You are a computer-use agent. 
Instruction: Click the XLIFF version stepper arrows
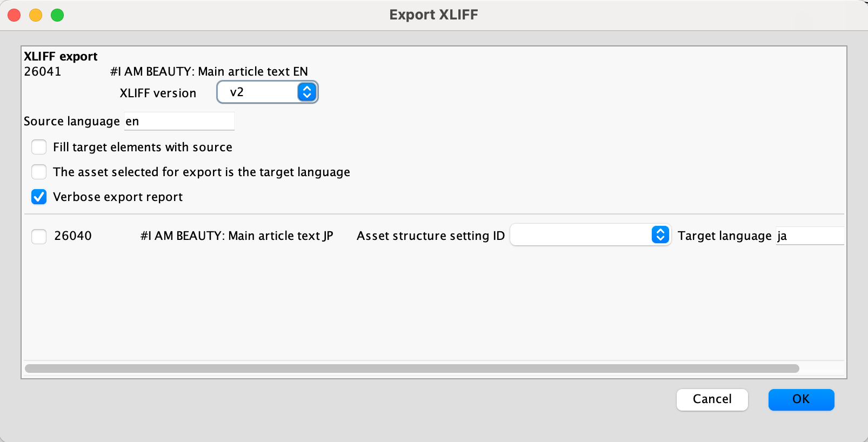[x=306, y=92]
